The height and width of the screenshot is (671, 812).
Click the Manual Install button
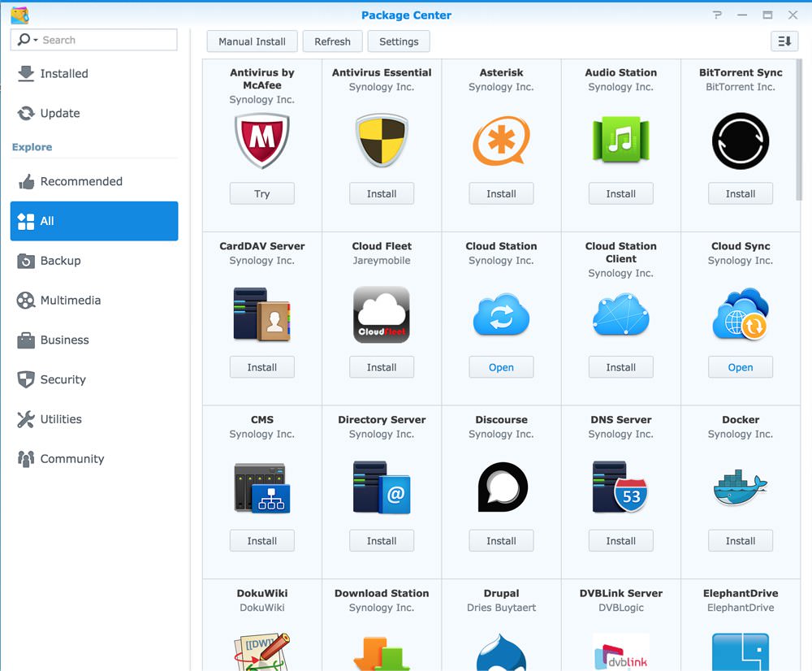[x=253, y=41]
